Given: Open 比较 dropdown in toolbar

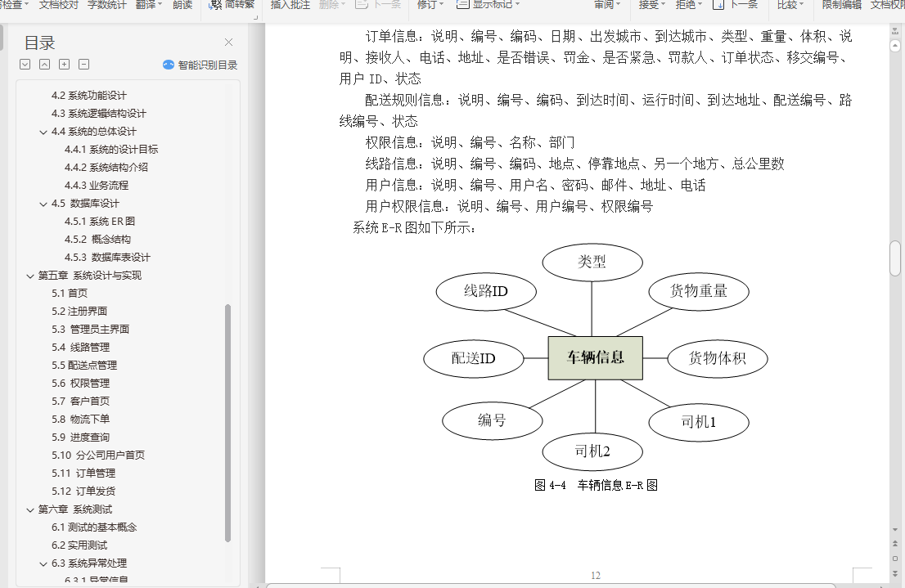Looking at the screenshot, I should 790,5.
